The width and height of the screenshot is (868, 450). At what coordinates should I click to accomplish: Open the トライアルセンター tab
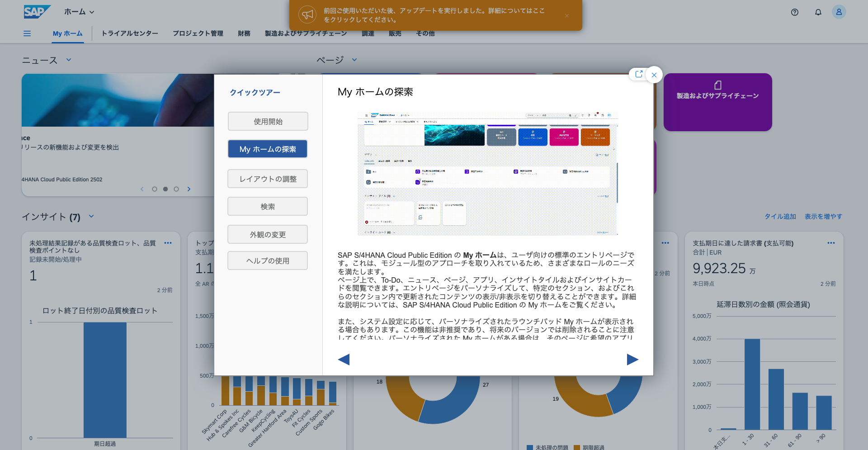(130, 33)
